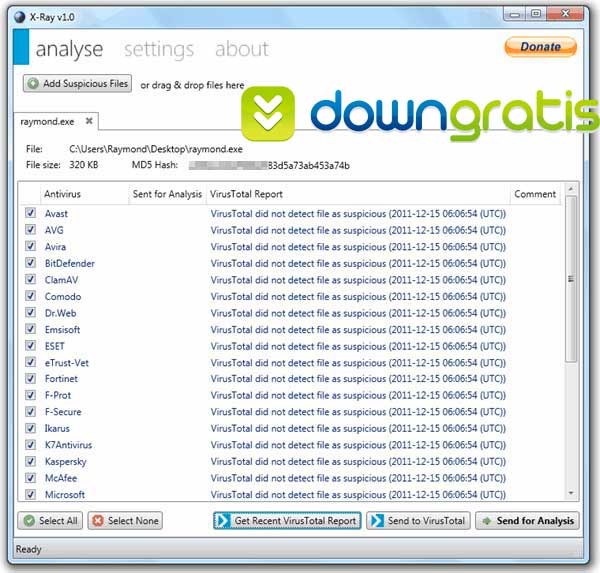Uncheck the eTrust-Vet checkbox

click(x=31, y=362)
